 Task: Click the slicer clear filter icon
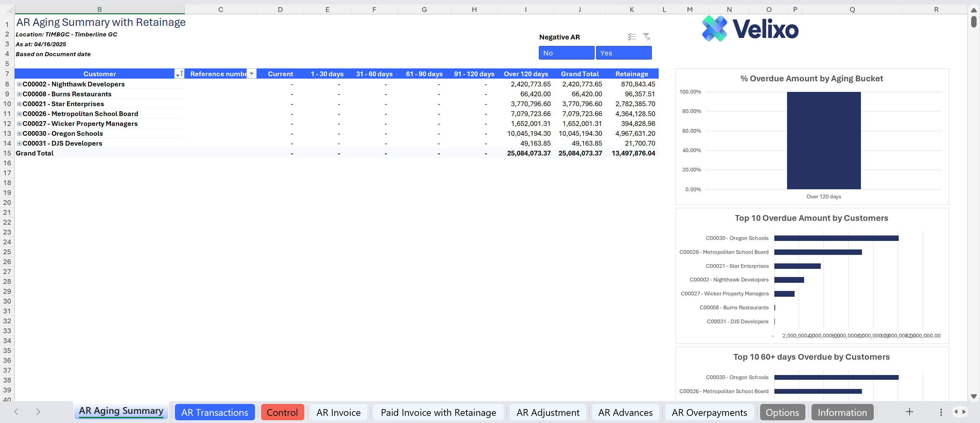(x=646, y=37)
